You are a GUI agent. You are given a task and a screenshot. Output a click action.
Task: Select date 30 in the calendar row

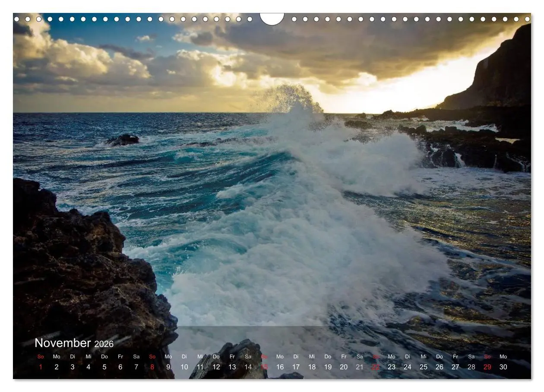click(x=503, y=367)
